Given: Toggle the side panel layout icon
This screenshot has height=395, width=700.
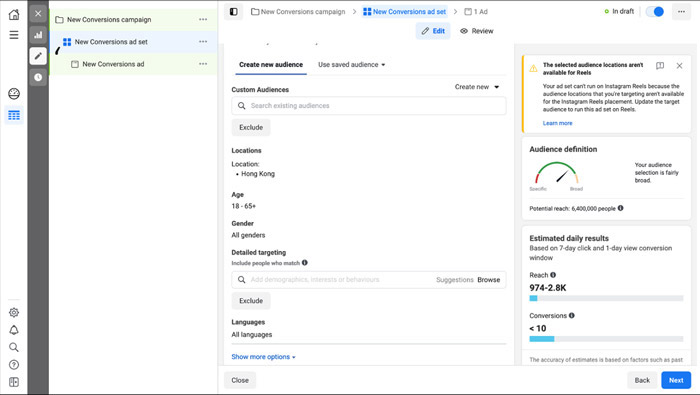Looking at the screenshot, I should tap(233, 12).
